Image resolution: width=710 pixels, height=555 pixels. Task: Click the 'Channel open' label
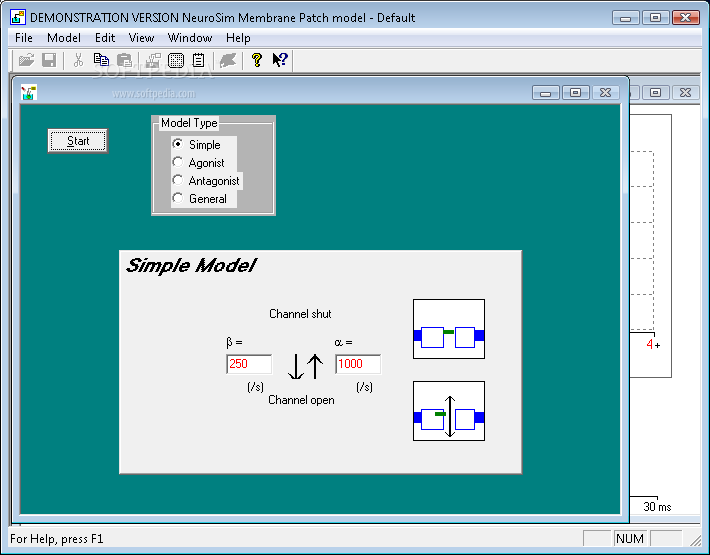[301, 400]
